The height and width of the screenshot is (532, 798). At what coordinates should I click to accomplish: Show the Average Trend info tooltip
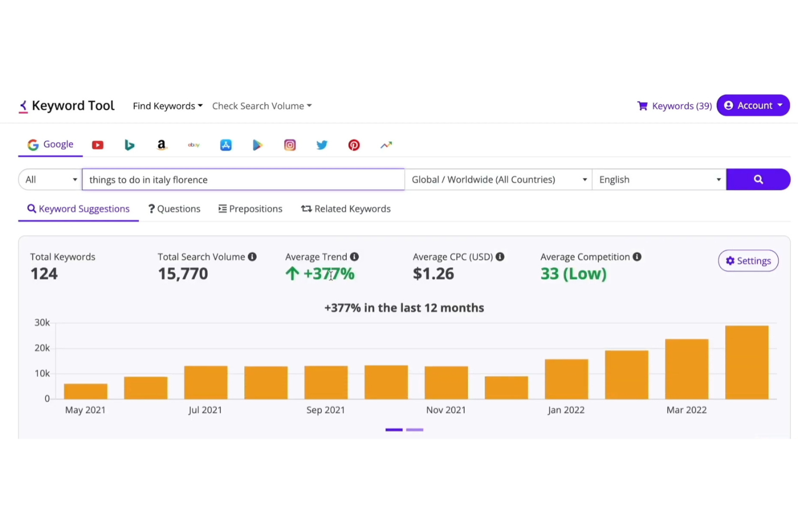coord(354,257)
